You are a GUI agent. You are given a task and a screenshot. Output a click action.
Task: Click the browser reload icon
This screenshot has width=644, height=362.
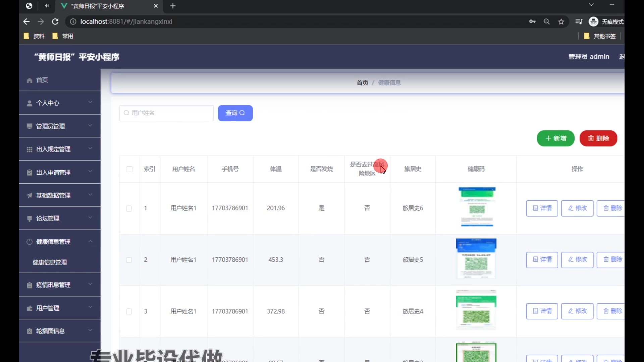pos(55,22)
